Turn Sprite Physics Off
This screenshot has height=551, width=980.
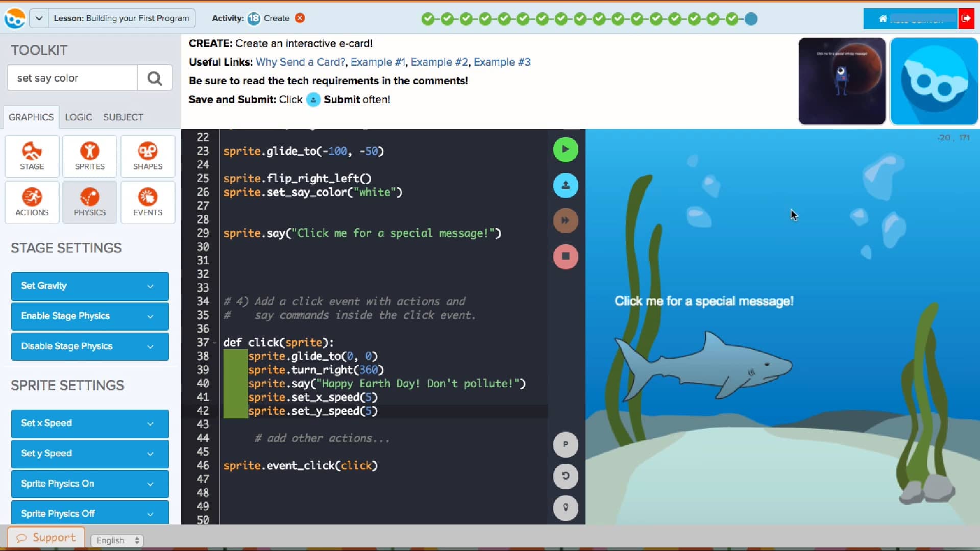[x=89, y=513]
